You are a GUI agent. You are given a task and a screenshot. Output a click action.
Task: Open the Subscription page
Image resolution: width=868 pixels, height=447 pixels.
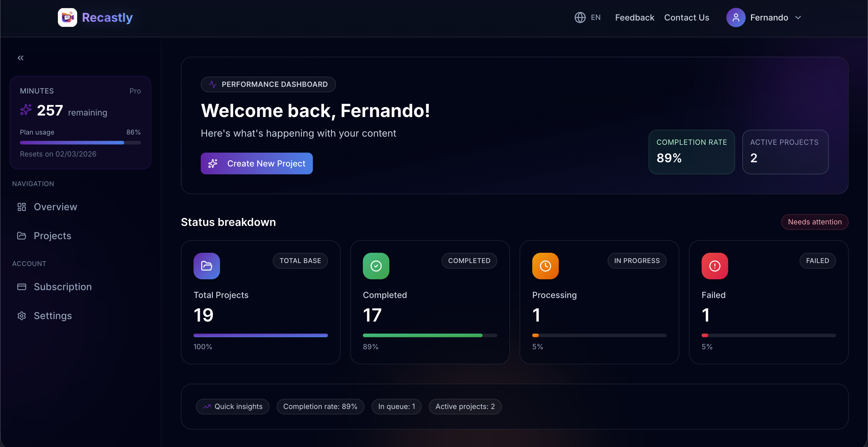click(x=63, y=287)
